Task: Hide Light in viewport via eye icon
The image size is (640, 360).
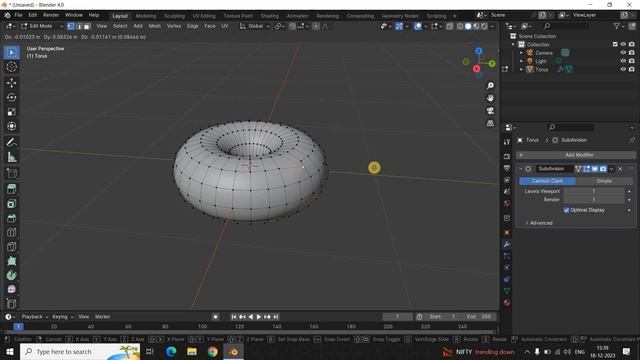Action: pos(623,61)
